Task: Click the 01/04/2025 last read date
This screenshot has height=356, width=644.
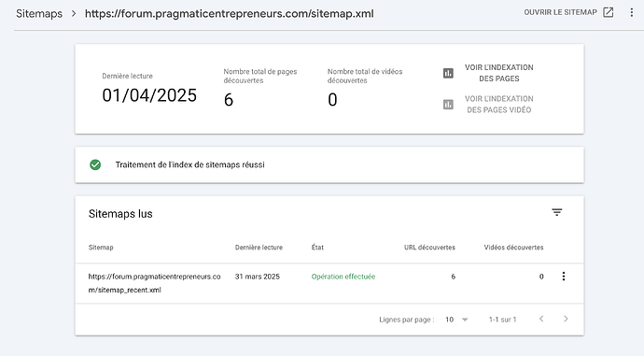Action: (x=149, y=95)
